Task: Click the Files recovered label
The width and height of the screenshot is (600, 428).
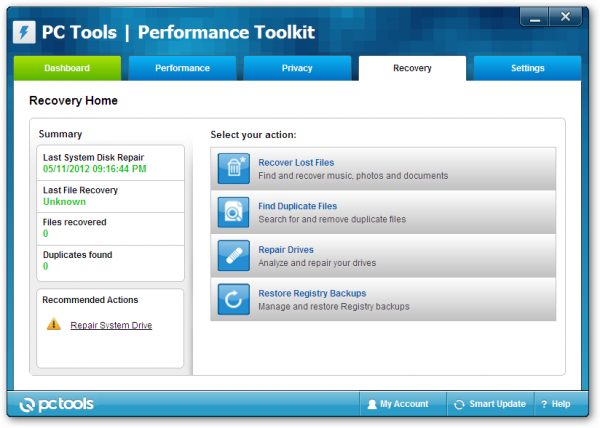Action: [75, 222]
